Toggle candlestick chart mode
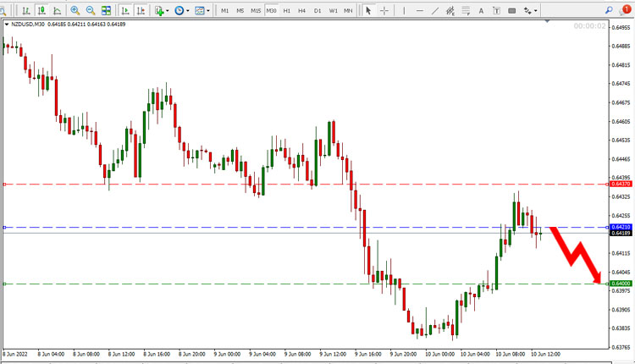Viewport: 635px width, 364px height. click(41, 10)
